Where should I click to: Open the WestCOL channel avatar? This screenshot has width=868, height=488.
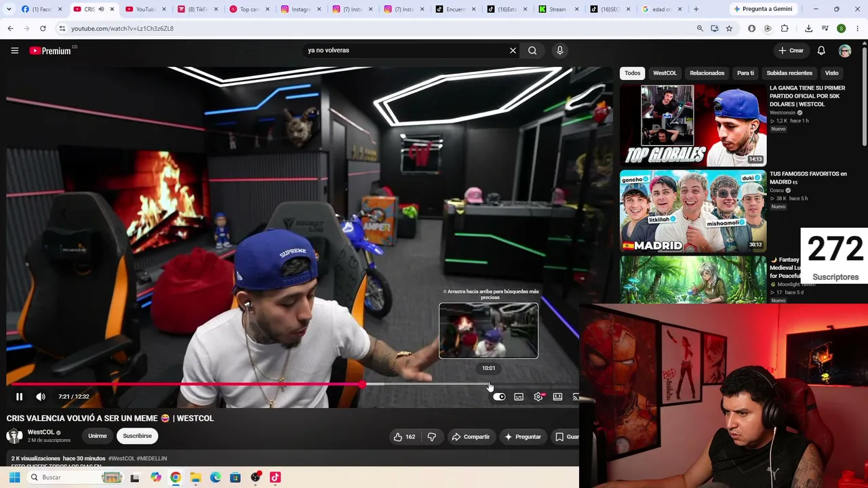(x=14, y=436)
